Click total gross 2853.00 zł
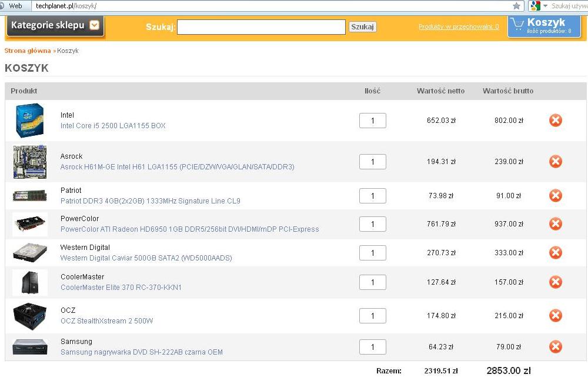Viewport: 588px width, 384px height. click(x=509, y=371)
